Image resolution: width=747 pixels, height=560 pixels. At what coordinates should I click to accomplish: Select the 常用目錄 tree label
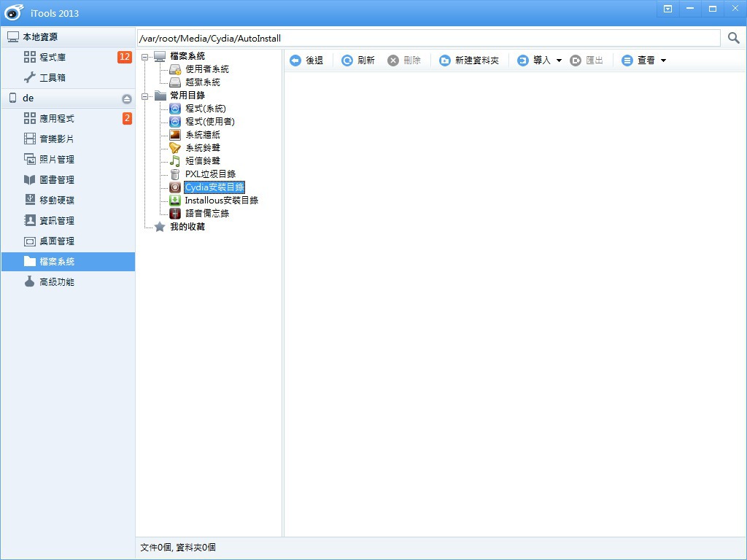(x=187, y=96)
